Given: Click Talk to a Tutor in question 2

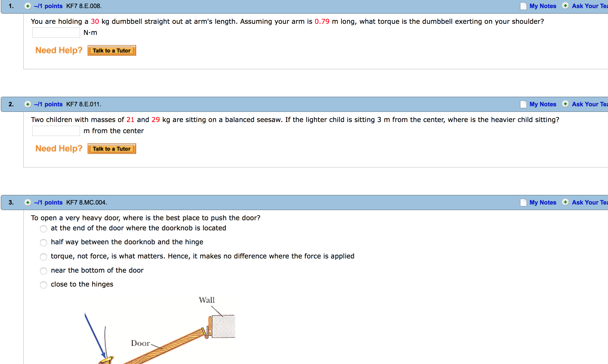Looking at the screenshot, I should pyautogui.click(x=112, y=149).
